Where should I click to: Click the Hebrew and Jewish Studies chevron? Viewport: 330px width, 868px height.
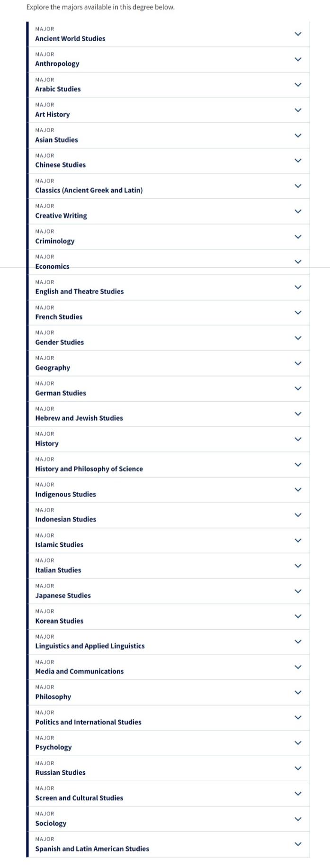(x=298, y=414)
